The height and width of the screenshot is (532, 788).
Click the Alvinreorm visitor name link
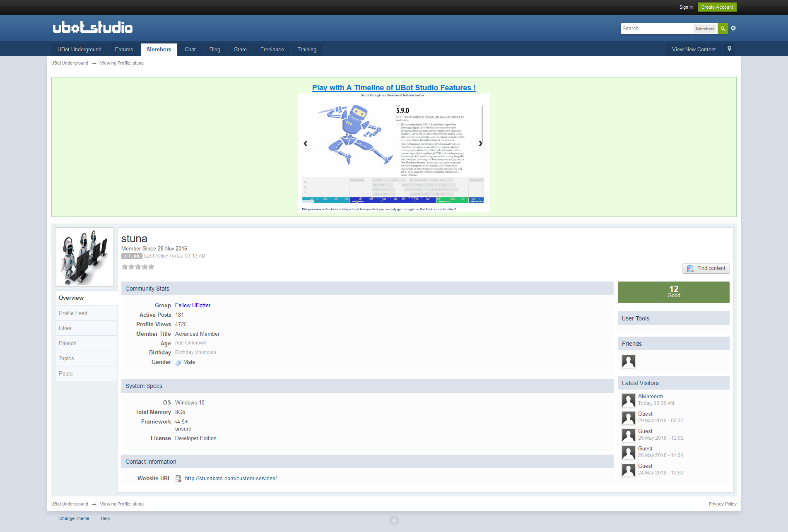click(651, 397)
